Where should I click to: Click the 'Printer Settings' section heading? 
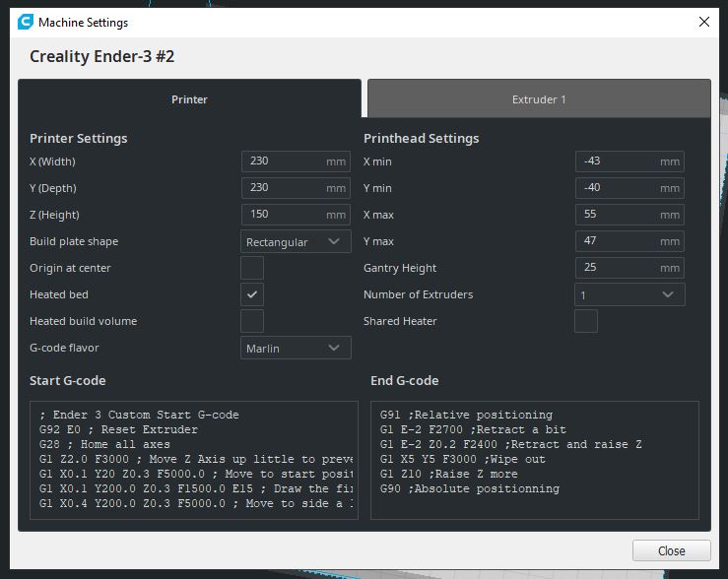pos(79,138)
